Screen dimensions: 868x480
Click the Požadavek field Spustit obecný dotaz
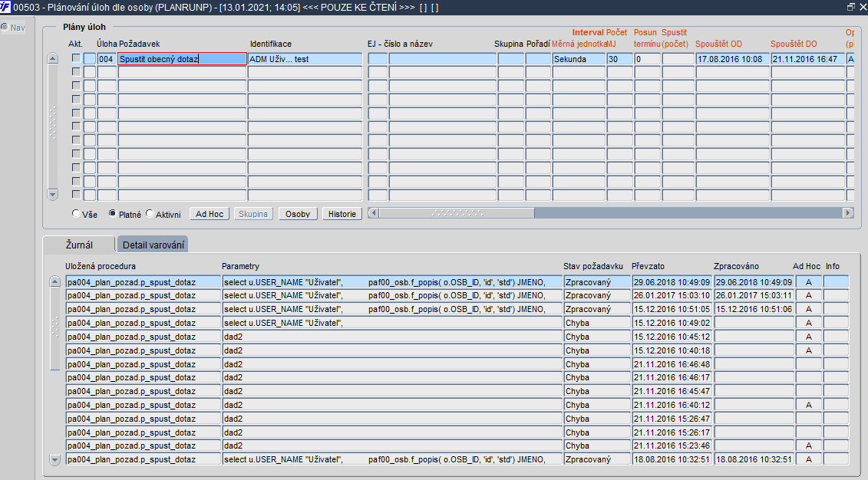(x=182, y=58)
